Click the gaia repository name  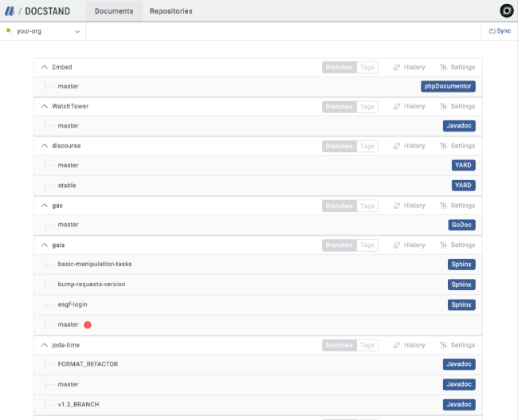coord(58,245)
